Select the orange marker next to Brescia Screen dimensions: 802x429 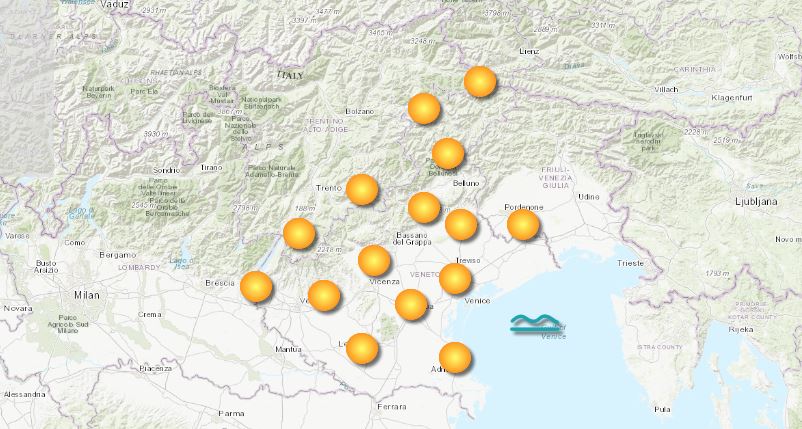256,286
